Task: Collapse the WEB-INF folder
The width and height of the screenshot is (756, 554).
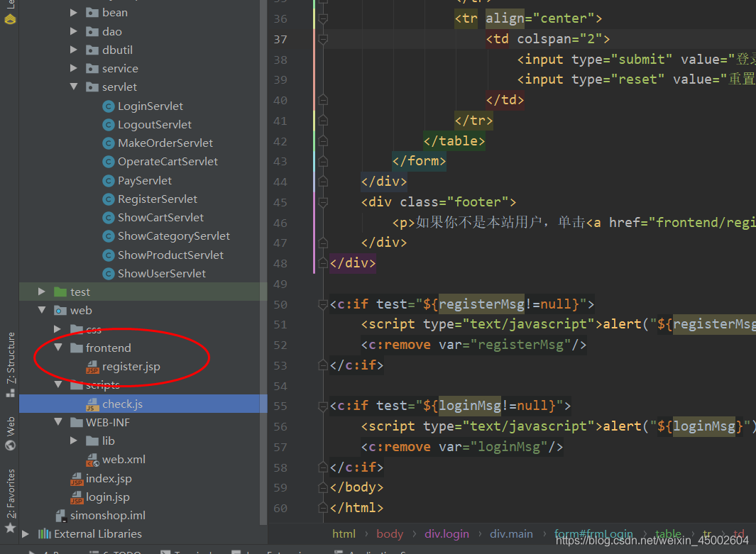Action: click(x=58, y=422)
